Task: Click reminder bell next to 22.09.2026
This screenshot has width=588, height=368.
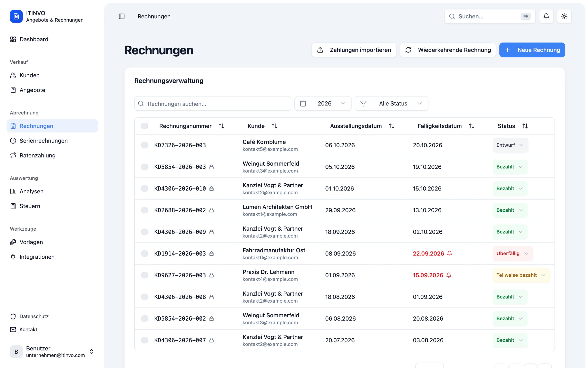Action: coord(450,253)
